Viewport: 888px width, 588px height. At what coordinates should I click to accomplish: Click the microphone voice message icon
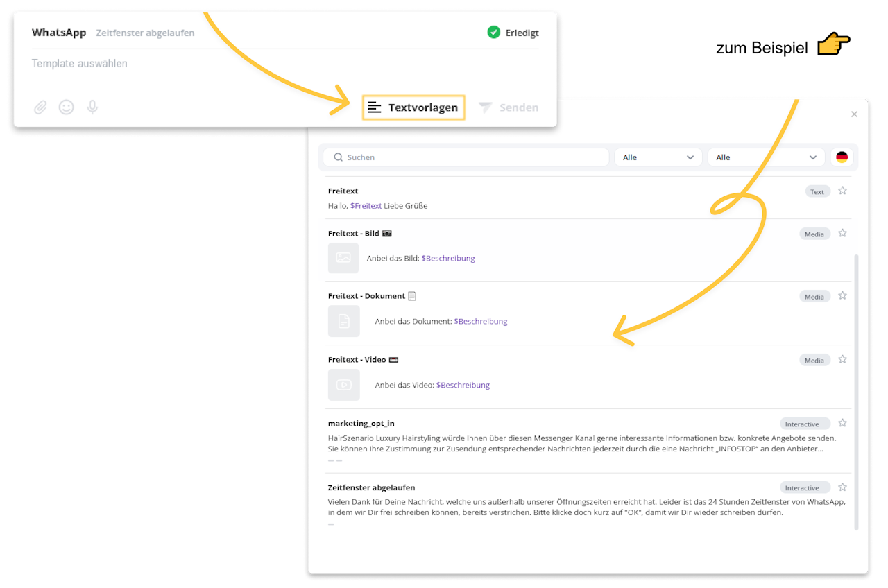click(x=92, y=107)
